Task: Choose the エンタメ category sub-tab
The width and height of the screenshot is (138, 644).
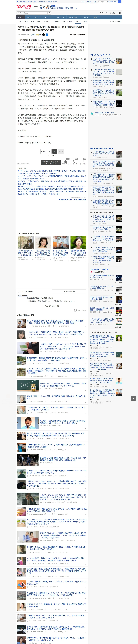Action: (47, 21)
